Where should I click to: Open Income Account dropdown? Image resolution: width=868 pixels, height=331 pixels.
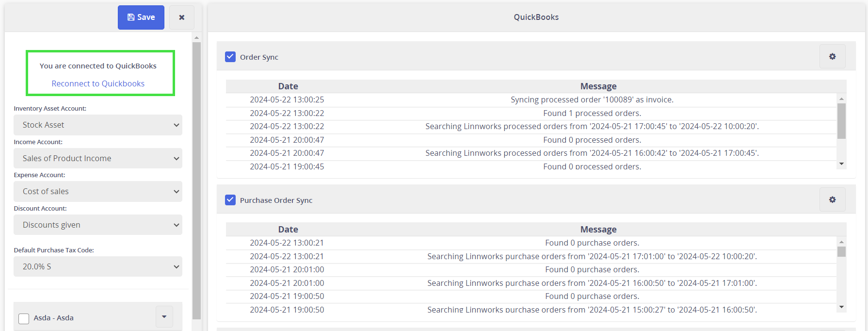(x=98, y=158)
